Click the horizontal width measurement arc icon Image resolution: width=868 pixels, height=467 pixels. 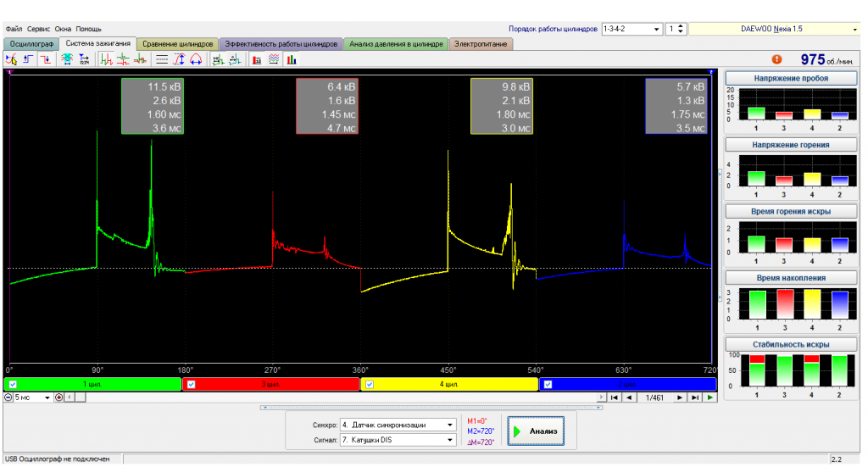pos(196,59)
